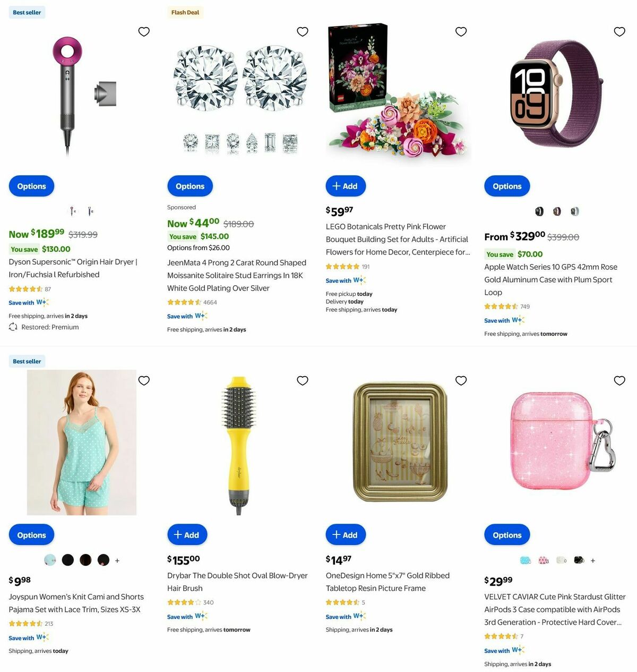Open Options for Apple Watch Series 10
This screenshot has height=672, width=637.
pos(507,186)
